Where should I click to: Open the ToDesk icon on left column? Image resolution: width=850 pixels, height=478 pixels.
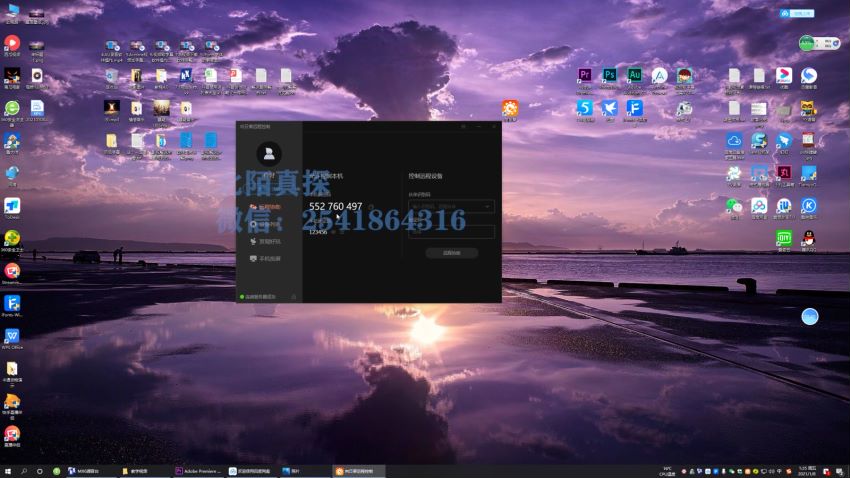[12, 206]
